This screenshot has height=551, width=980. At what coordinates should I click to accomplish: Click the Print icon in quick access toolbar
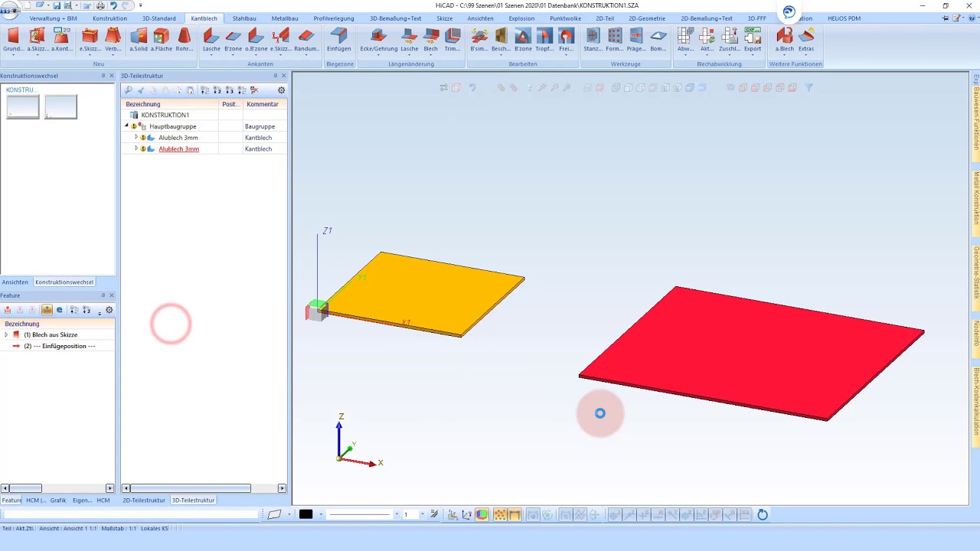coord(100,5)
